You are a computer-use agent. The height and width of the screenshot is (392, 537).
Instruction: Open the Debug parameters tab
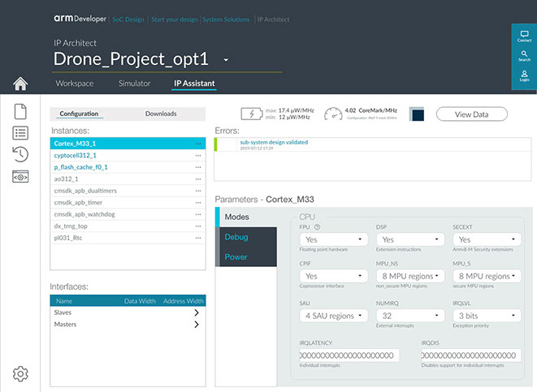(236, 237)
